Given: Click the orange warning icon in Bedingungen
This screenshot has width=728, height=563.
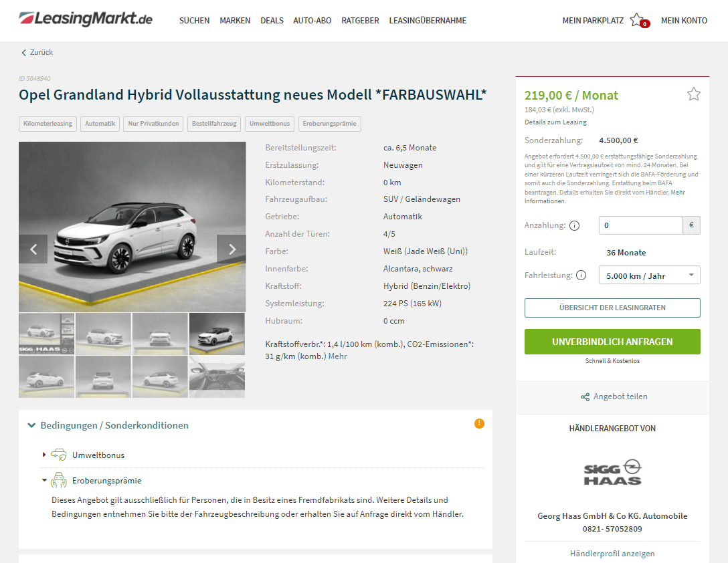Looking at the screenshot, I should (479, 423).
